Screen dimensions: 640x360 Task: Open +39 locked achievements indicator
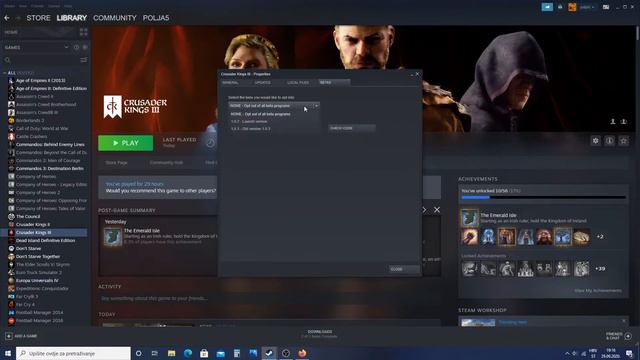[x=600, y=269]
